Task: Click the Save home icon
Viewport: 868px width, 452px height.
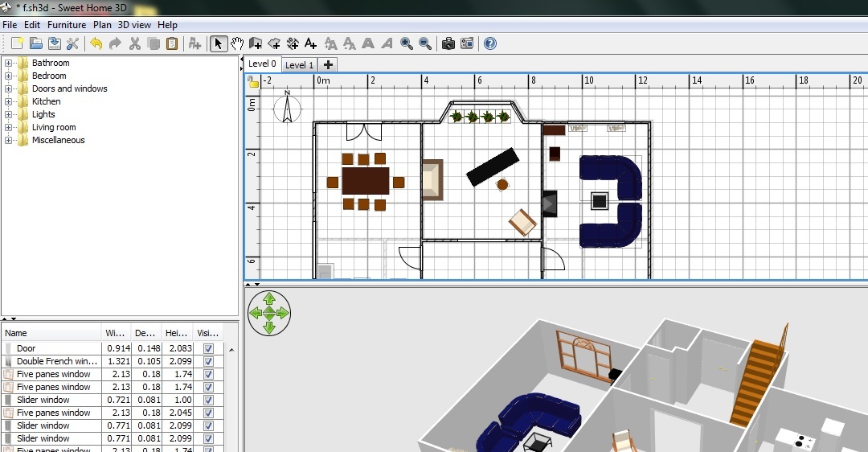Action: [55, 43]
